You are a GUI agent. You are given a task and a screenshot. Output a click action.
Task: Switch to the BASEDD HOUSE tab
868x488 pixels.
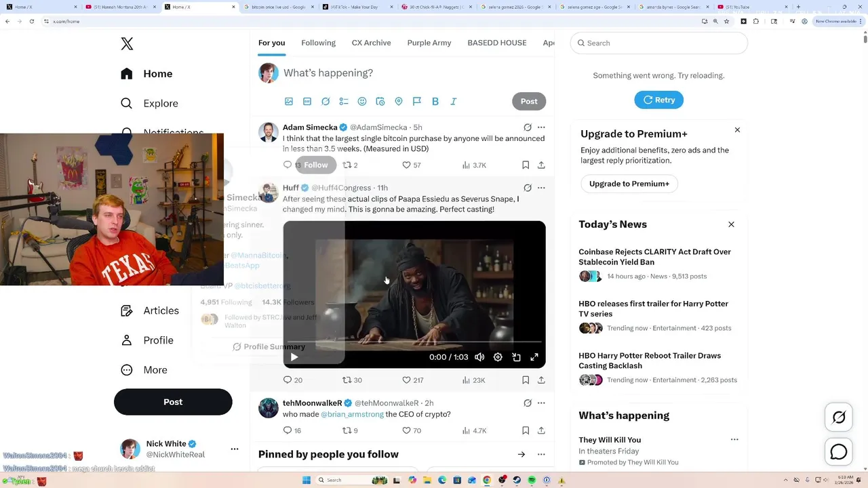pos(497,43)
